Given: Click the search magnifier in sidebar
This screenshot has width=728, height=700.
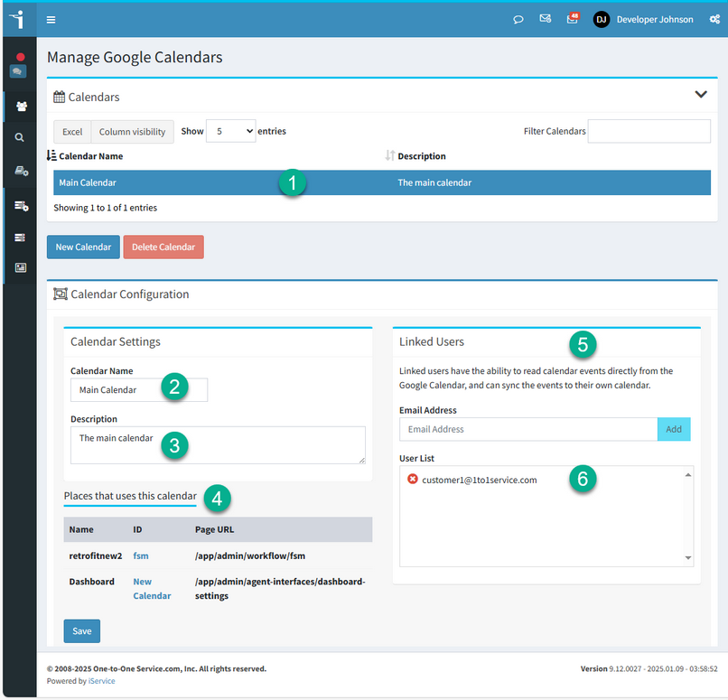Looking at the screenshot, I should click(x=20, y=137).
